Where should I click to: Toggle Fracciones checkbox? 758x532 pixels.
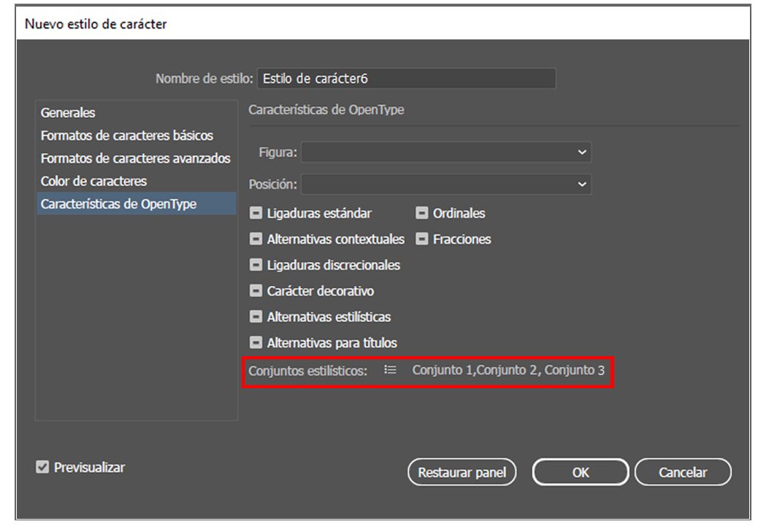422,239
